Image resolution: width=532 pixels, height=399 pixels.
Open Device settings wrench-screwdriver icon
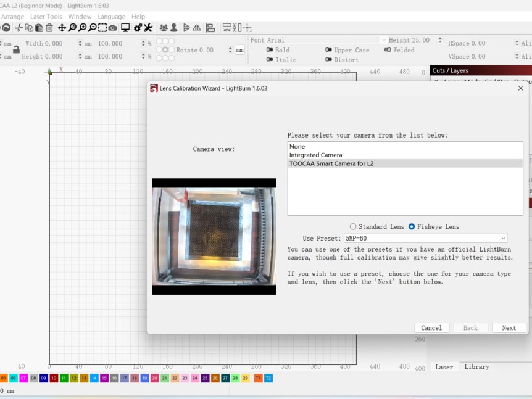click(148, 28)
